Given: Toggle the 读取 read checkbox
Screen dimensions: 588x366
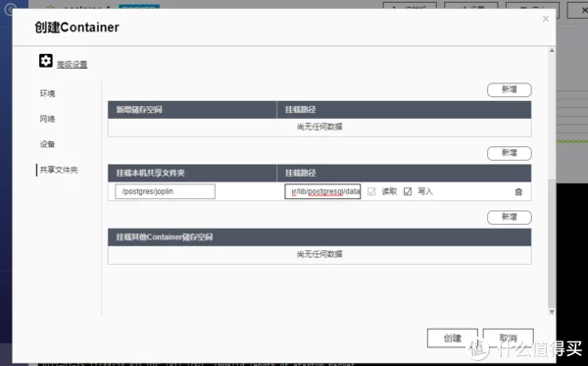Looking at the screenshot, I should [371, 191].
